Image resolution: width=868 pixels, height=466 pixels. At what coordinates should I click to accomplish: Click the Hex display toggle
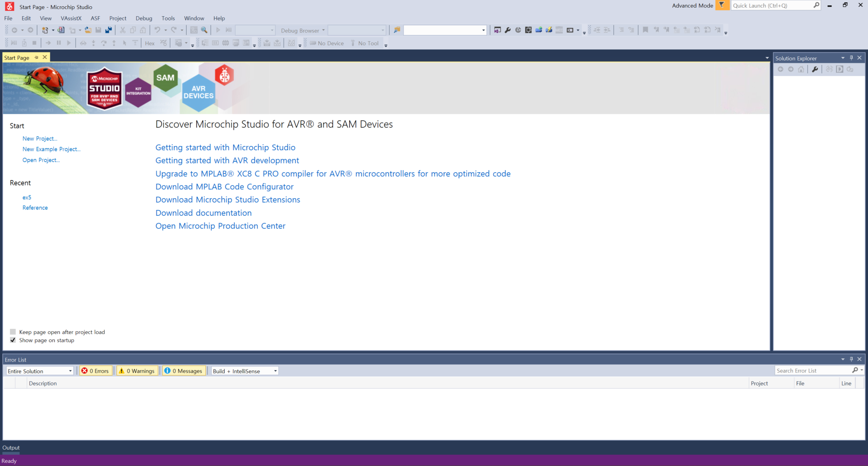click(150, 43)
